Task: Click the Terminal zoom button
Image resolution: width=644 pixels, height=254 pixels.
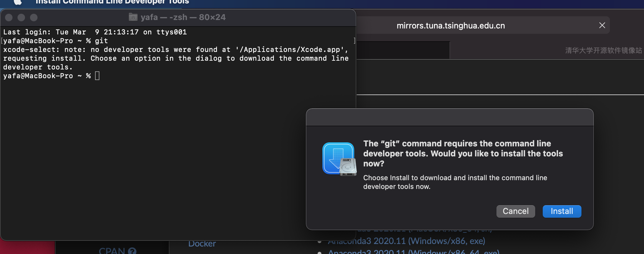Action: tap(34, 18)
